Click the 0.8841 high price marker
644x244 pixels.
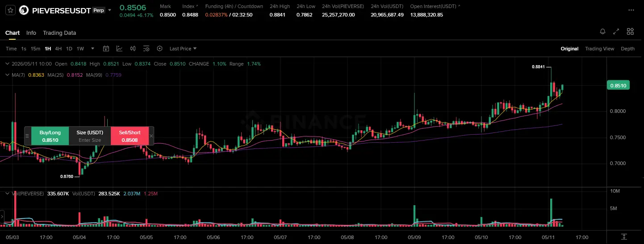point(538,66)
